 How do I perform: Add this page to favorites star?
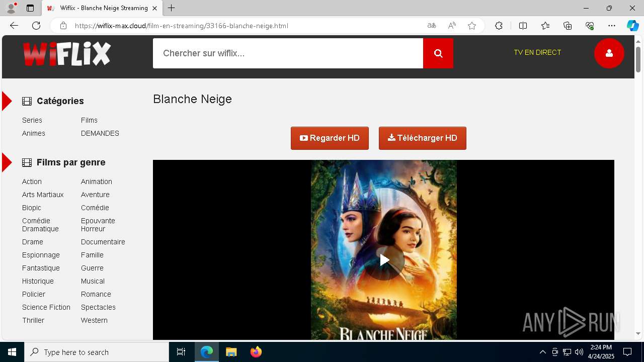pos(472,26)
